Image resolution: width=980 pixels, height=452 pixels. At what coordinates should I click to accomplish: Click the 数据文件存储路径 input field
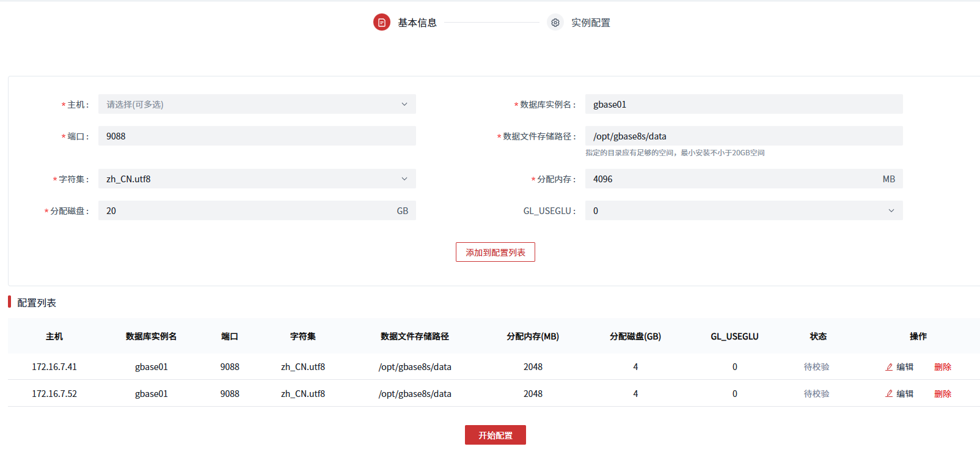(743, 136)
